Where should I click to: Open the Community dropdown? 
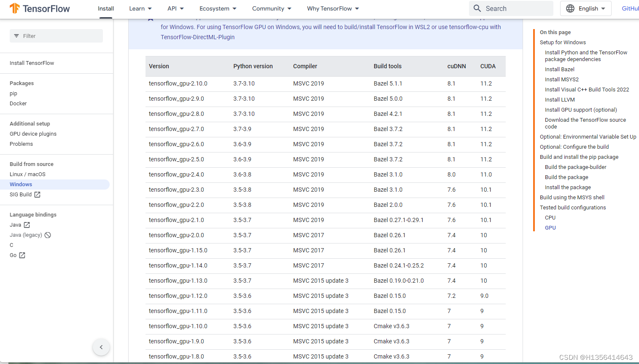(272, 8)
